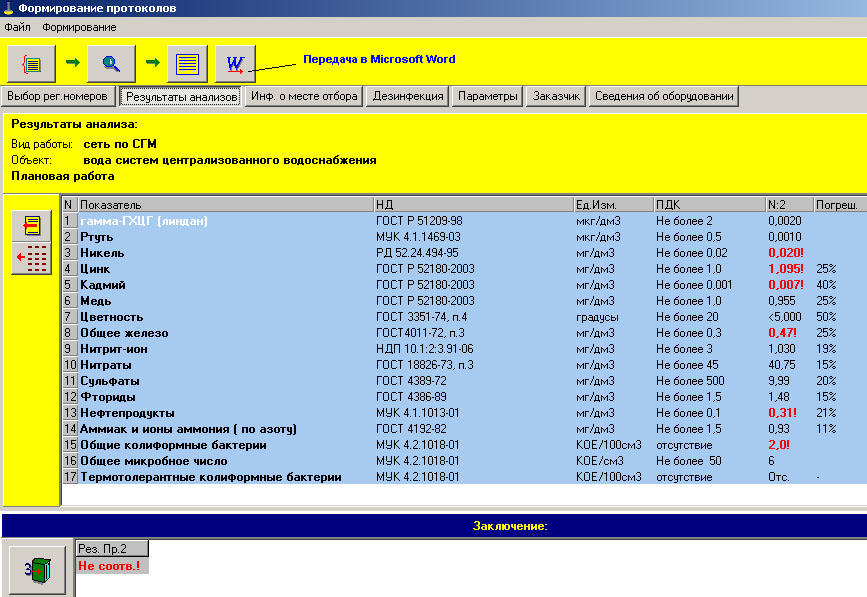Click the Погреш. column header
867x597 pixels.
tap(840, 205)
